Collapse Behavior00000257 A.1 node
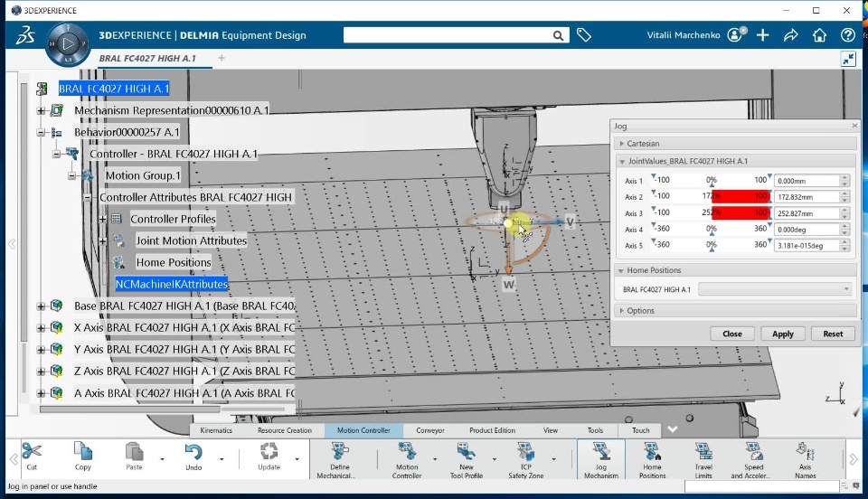 tap(41, 132)
